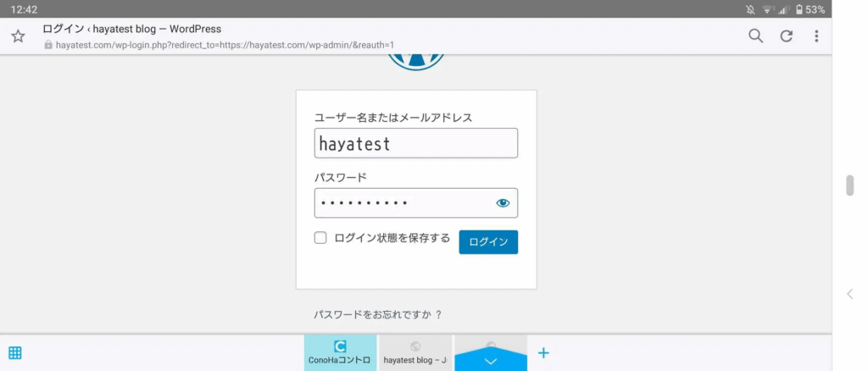Tap the search magnifier icon

point(755,36)
